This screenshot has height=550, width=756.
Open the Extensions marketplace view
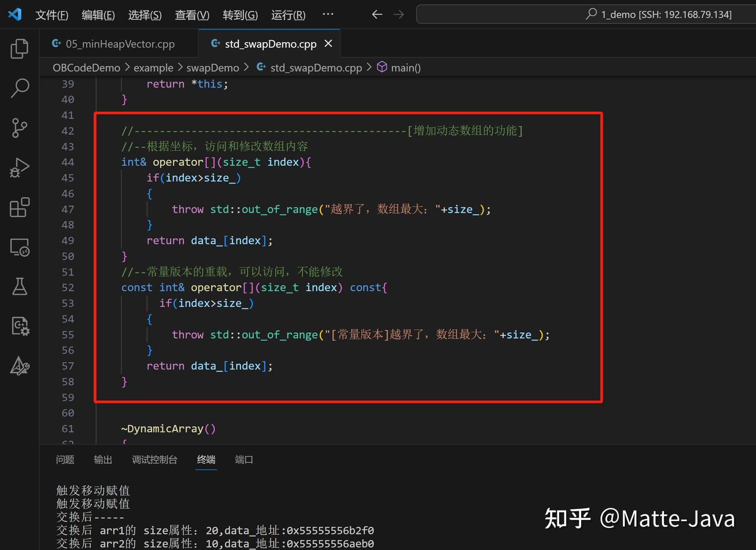click(19, 207)
